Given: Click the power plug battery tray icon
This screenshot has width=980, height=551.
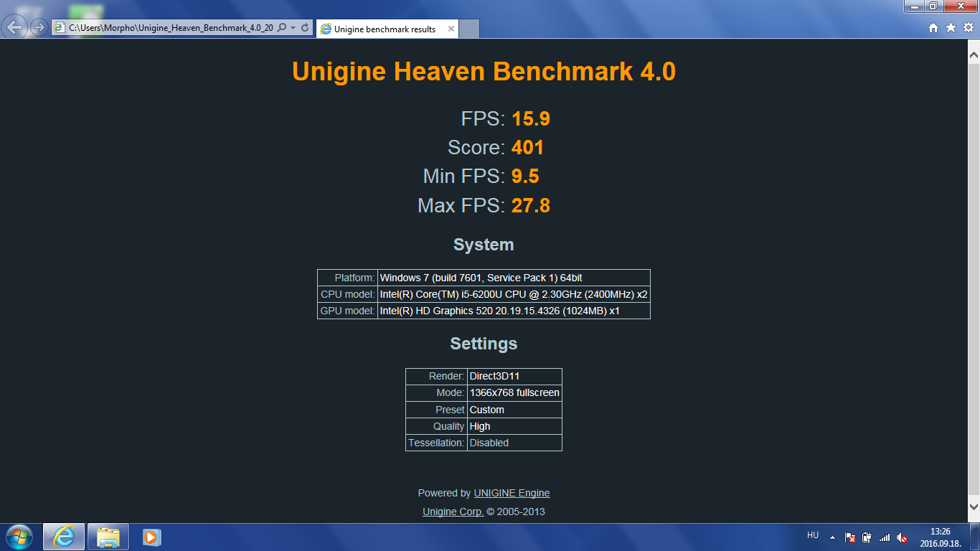Looking at the screenshot, I should tap(867, 537).
